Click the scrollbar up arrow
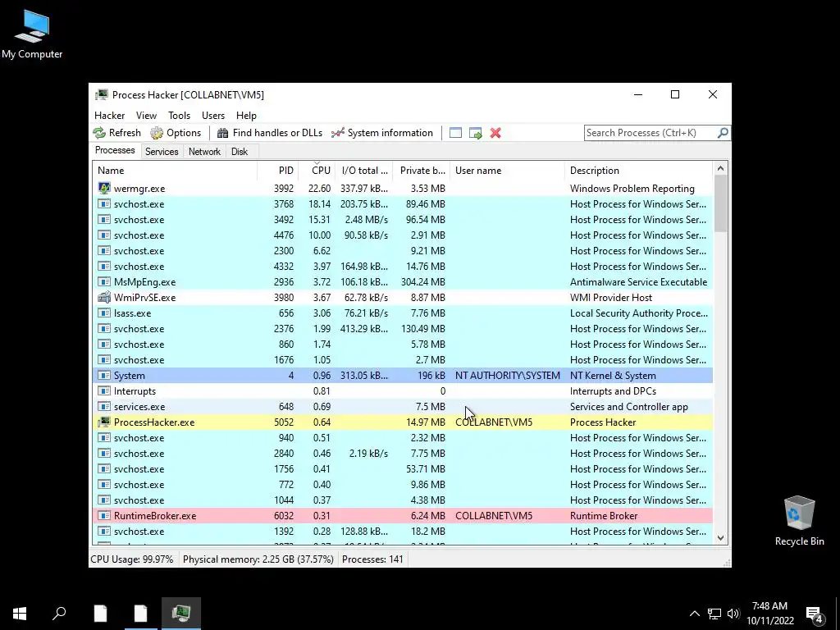 [x=720, y=169]
